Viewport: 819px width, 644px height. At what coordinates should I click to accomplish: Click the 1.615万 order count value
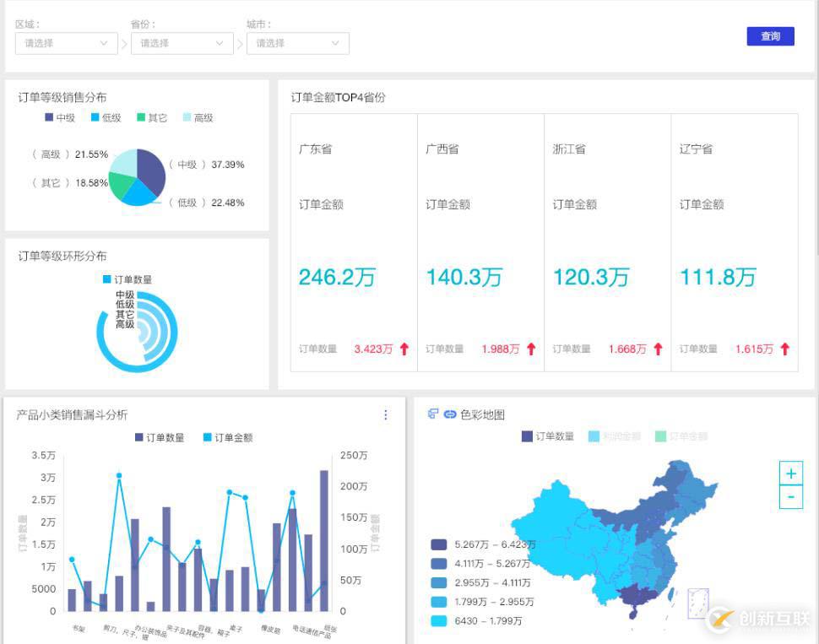pyautogui.click(x=754, y=349)
